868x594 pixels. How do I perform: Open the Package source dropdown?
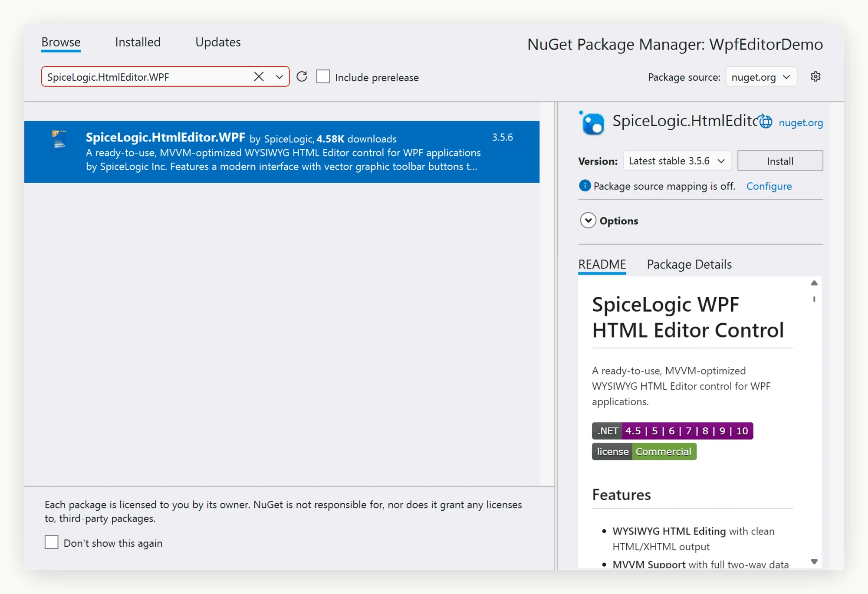coord(761,77)
